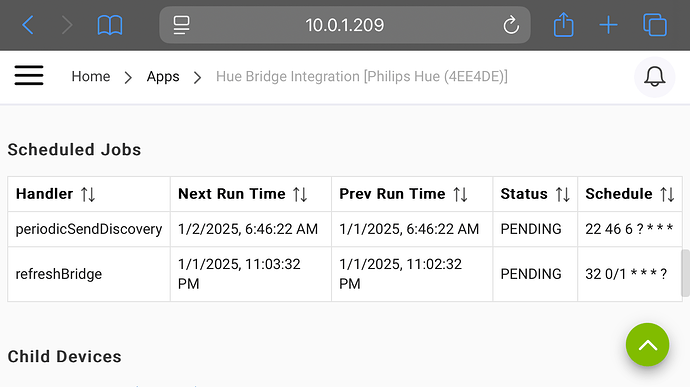Show the Safari tab overview
This screenshot has height=387, width=690.
click(655, 25)
